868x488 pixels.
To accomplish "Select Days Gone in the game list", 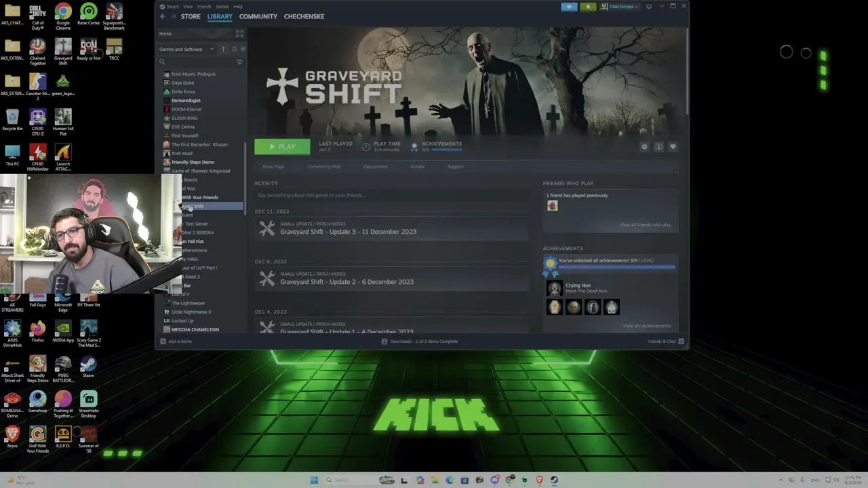I will [182, 83].
